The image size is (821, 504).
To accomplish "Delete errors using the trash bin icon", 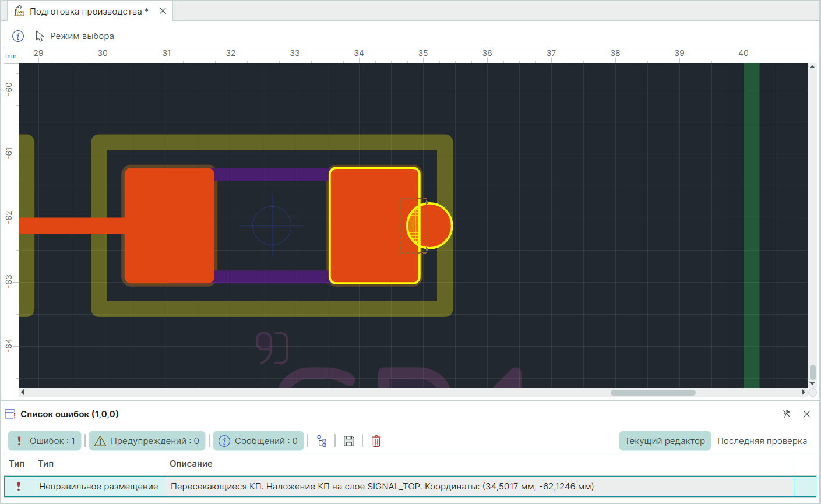I will (376, 441).
